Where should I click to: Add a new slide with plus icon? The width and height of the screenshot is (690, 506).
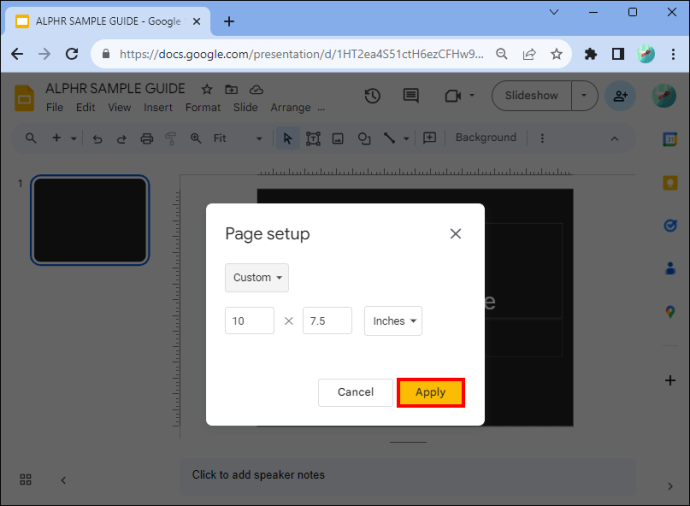56,138
